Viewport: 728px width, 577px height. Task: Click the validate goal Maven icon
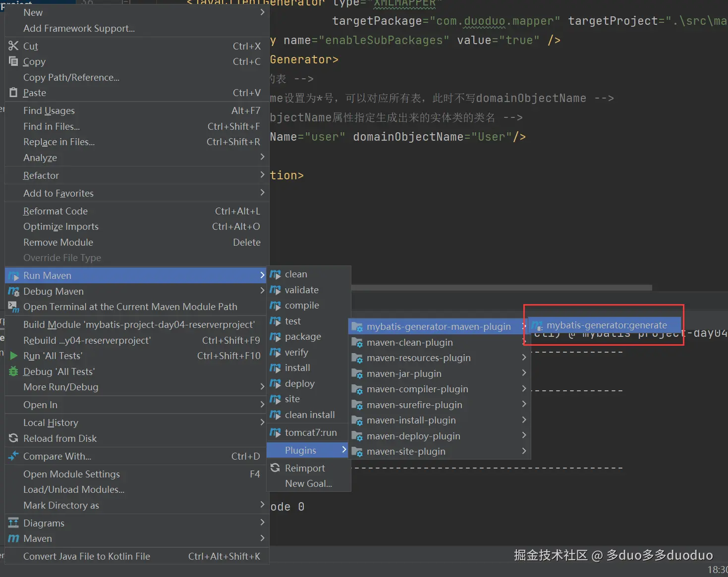pyautogui.click(x=275, y=290)
